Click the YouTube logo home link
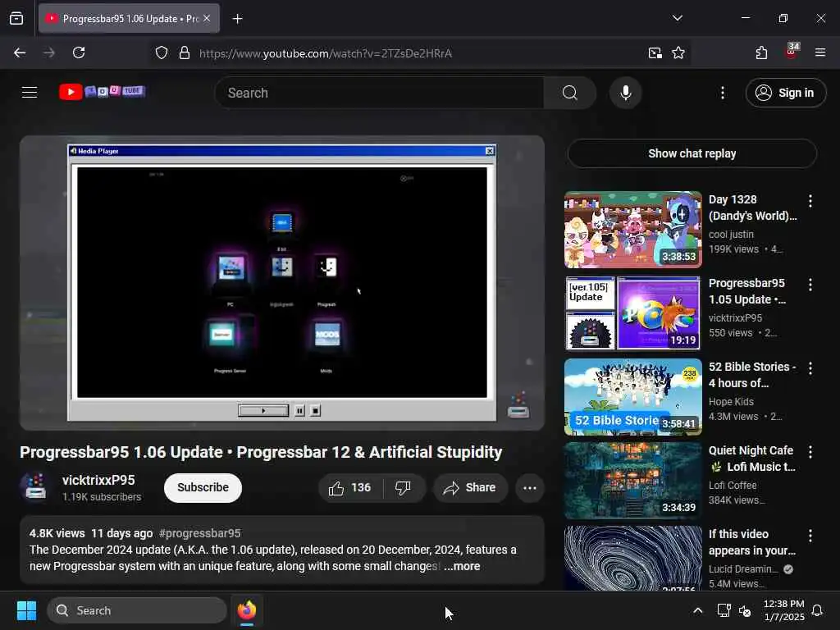The image size is (840, 630). click(102, 92)
